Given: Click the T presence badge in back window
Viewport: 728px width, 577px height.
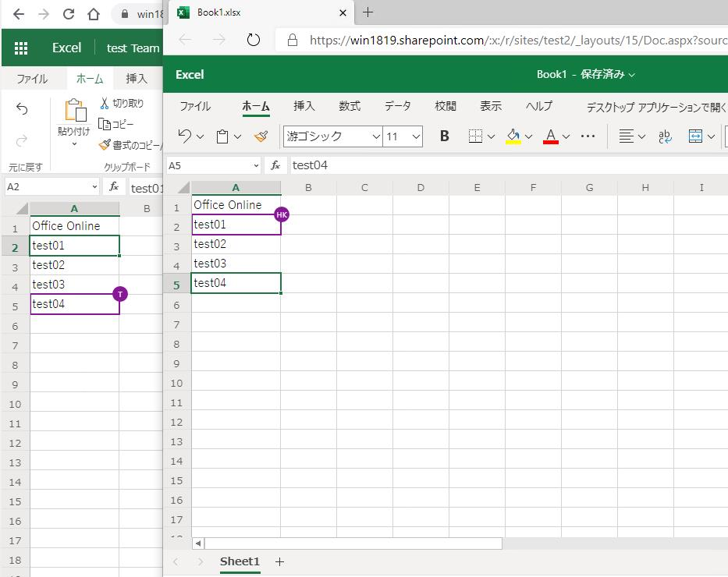Looking at the screenshot, I should [120, 294].
